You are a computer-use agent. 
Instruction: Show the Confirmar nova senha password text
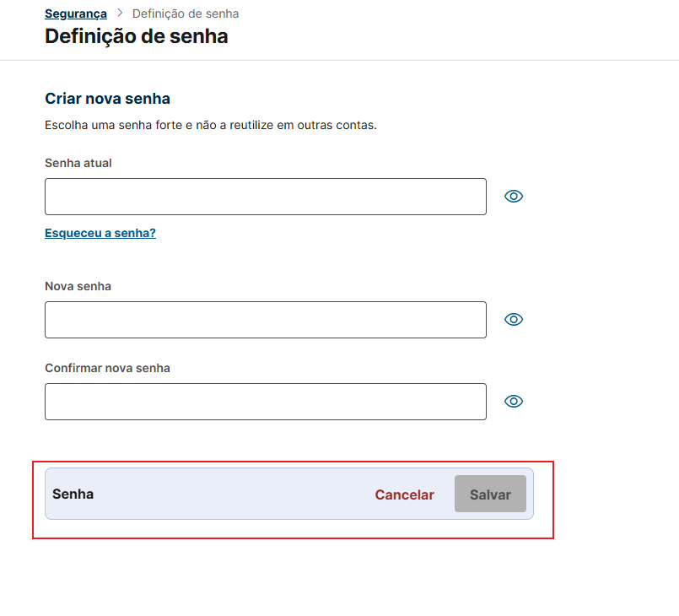[x=514, y=401]
